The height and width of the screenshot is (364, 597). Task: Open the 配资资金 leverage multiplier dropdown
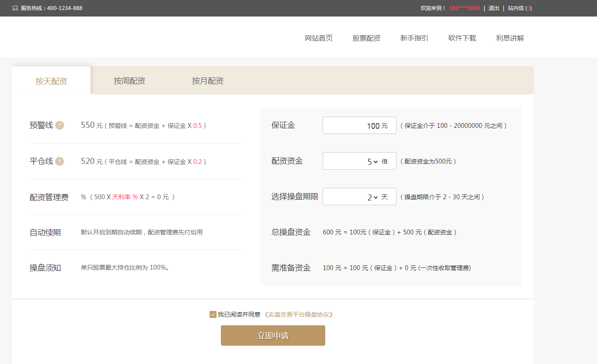coord(359,161)
